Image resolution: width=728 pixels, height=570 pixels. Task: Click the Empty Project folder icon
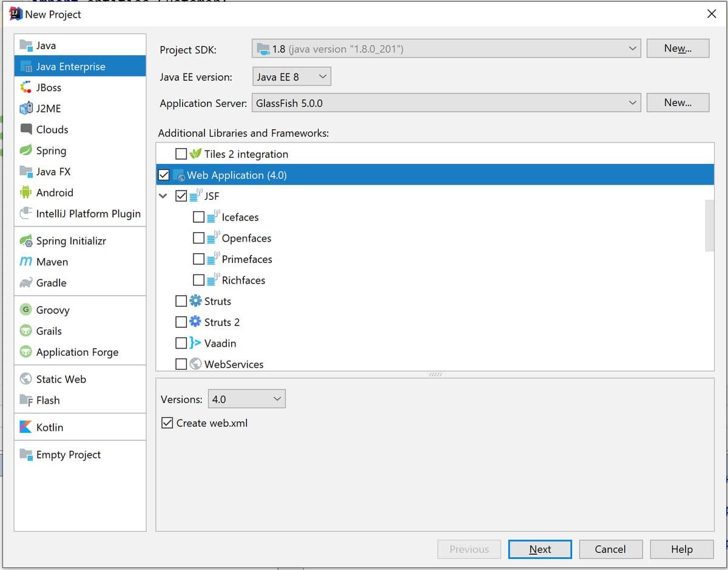[25, 455]
